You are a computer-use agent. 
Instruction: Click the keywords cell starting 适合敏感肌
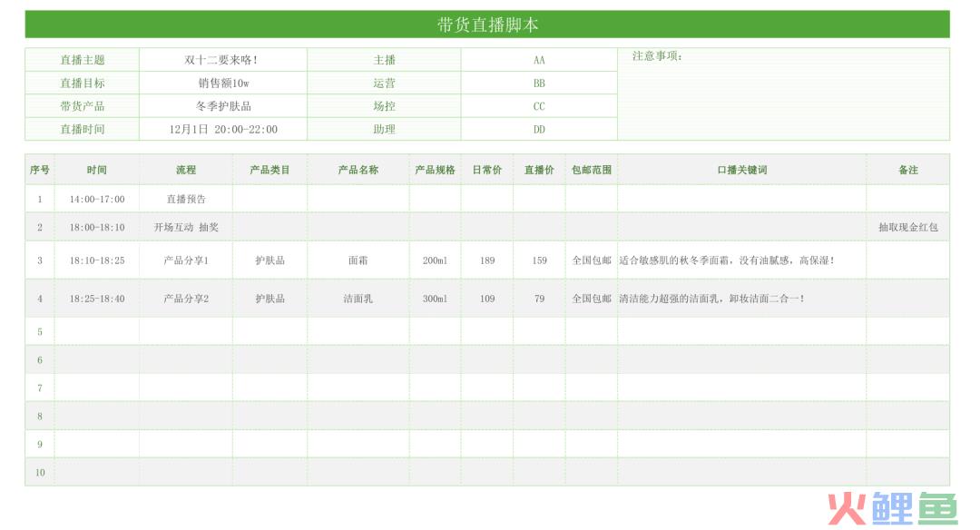pos(742,260)
